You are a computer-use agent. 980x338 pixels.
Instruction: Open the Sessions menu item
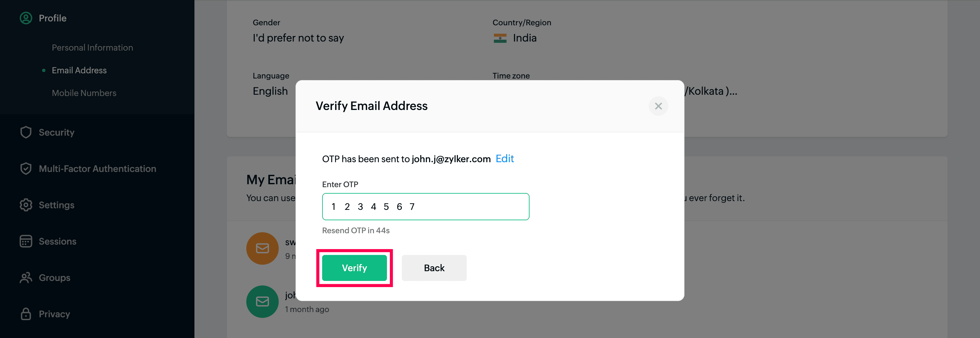pyautogui.click(x=57, y=241)
